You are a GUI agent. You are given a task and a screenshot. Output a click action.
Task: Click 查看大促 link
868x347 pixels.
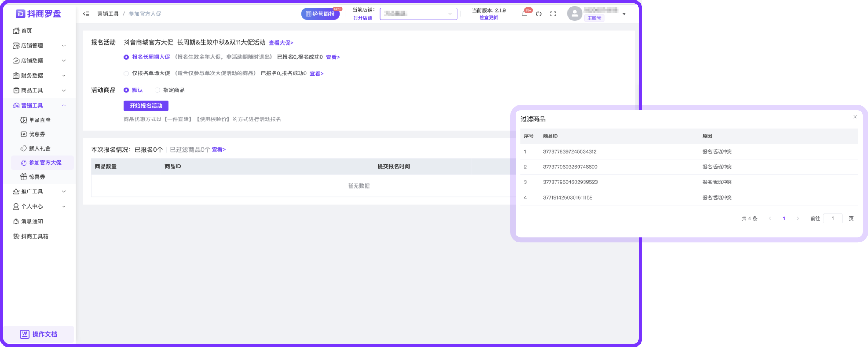[x=281, y=43]
